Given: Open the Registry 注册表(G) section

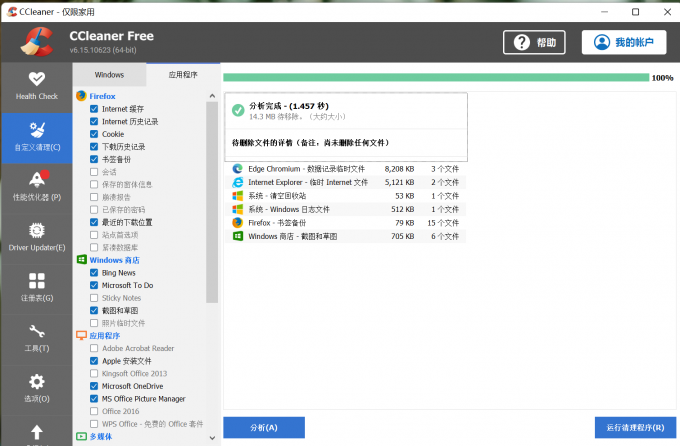Looking at the screenshot, I should [x=37, y=289].
